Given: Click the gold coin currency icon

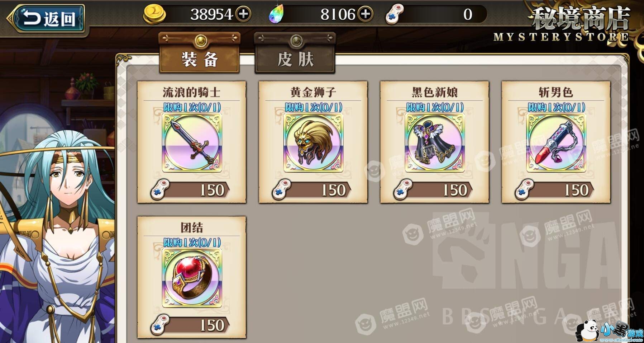Looking at the screenshot, I should click(154, 14).
